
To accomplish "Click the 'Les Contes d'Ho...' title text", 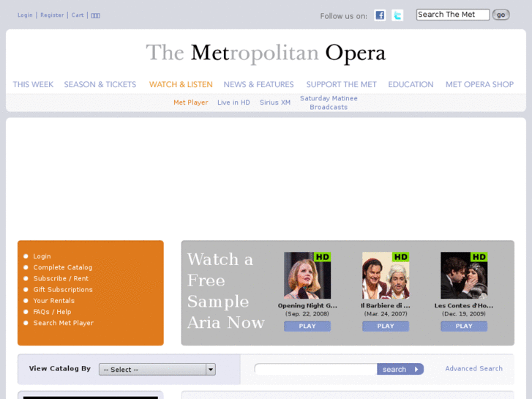I will tap(464, 305).
